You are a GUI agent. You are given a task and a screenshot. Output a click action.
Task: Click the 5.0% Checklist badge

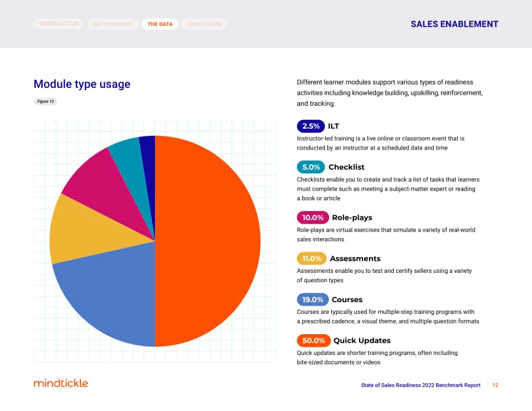click(311, 167)
